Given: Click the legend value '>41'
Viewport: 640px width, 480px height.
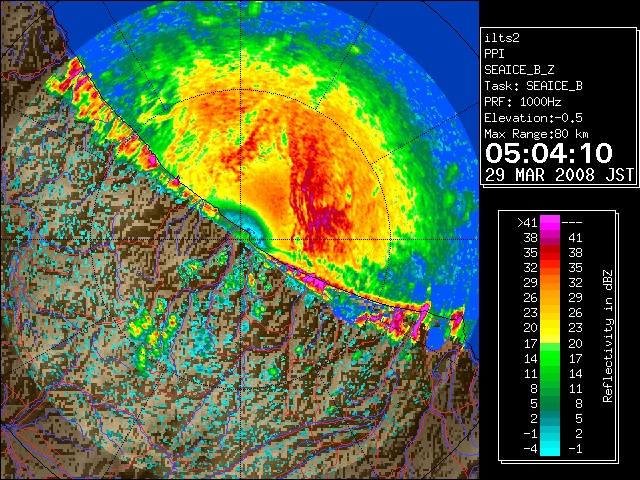Looking at the screenshot, I should pos(527,223).
